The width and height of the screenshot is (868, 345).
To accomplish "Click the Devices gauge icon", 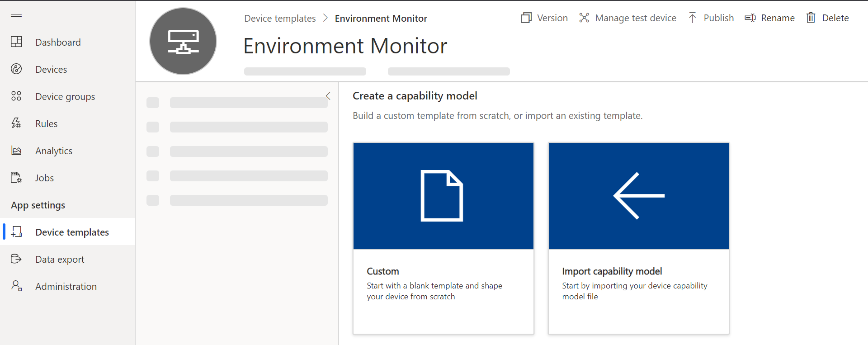I will [x=16, y=69].
